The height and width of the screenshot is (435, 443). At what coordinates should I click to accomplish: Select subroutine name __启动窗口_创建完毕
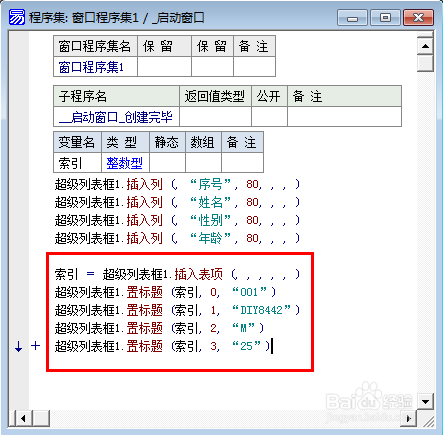(116, 117)
